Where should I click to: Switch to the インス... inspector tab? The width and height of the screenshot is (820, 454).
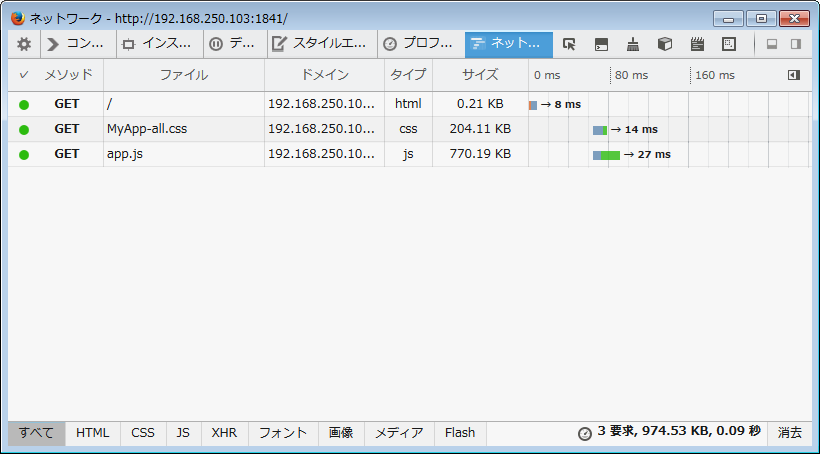click(160, 44)
